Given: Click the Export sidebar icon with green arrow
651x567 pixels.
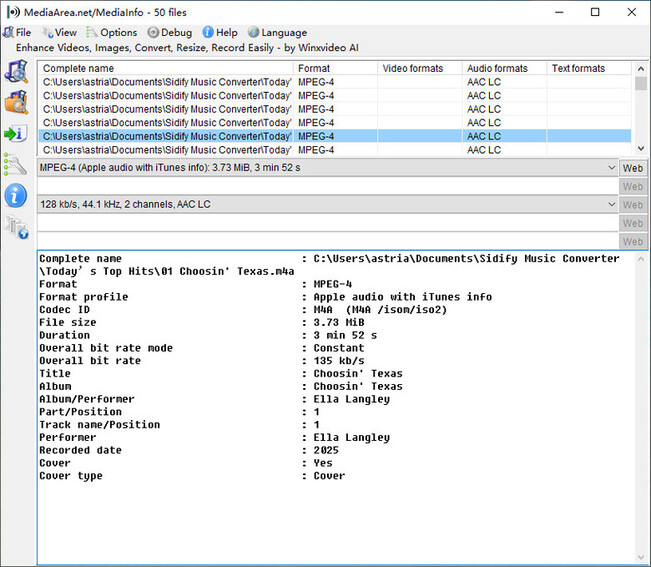Looking at the screenshot, I should coord(16,134).
